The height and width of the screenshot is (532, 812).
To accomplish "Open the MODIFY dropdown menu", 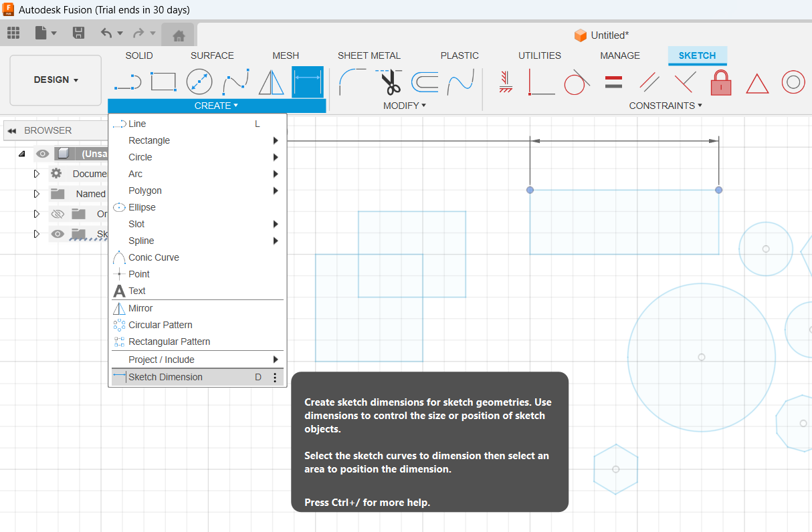I will 405,106.
